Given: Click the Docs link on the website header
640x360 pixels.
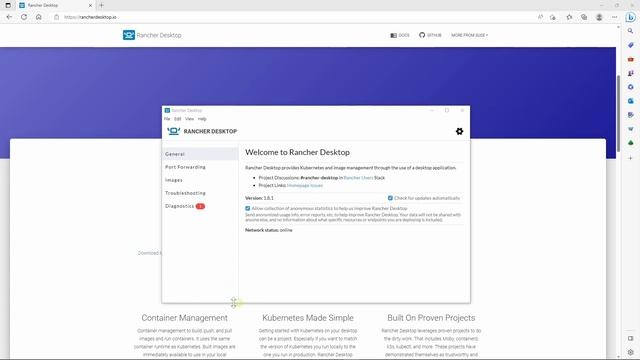Looking at the screenshot, I should [404, 36].
